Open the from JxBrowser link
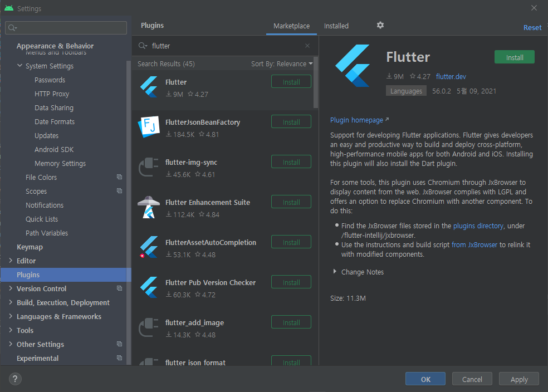This screenshot has height=392, width=548. coord(474,245)
